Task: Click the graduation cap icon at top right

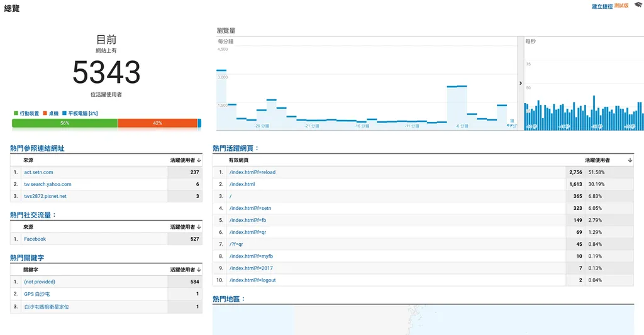Action: 638,4
